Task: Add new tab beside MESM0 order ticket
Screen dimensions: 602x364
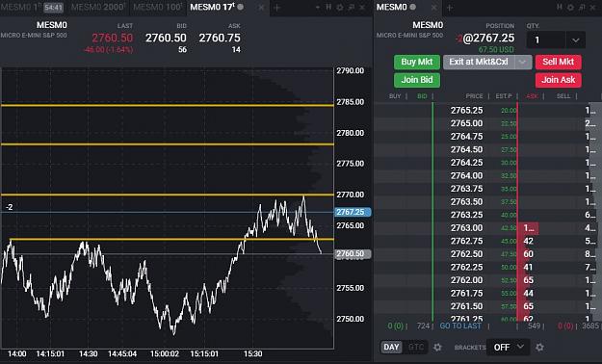Action: tap(449, 8)
